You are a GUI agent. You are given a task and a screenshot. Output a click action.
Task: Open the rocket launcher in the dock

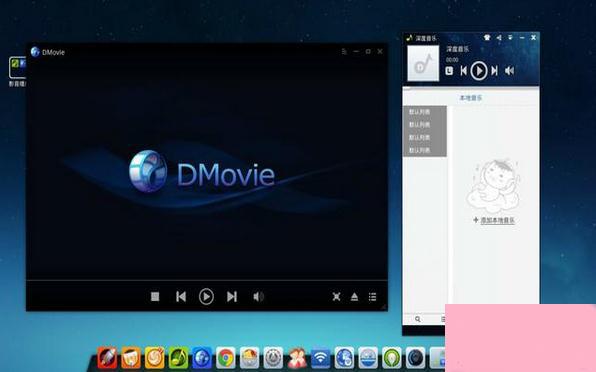coord(107,358)
